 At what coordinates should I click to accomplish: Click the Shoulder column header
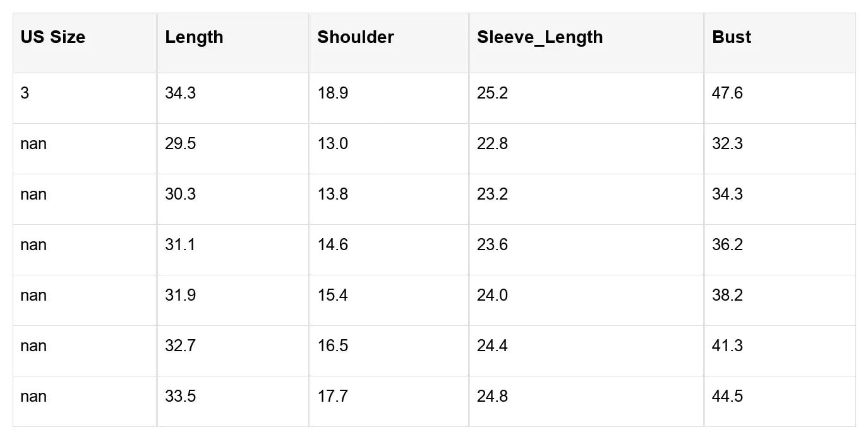[x=356, y=37]
